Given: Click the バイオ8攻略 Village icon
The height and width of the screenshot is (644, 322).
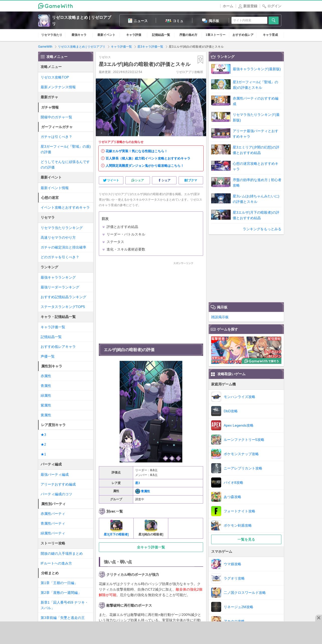Looking at the screenshot, I should pyautogui.click(x=216, y=482).
